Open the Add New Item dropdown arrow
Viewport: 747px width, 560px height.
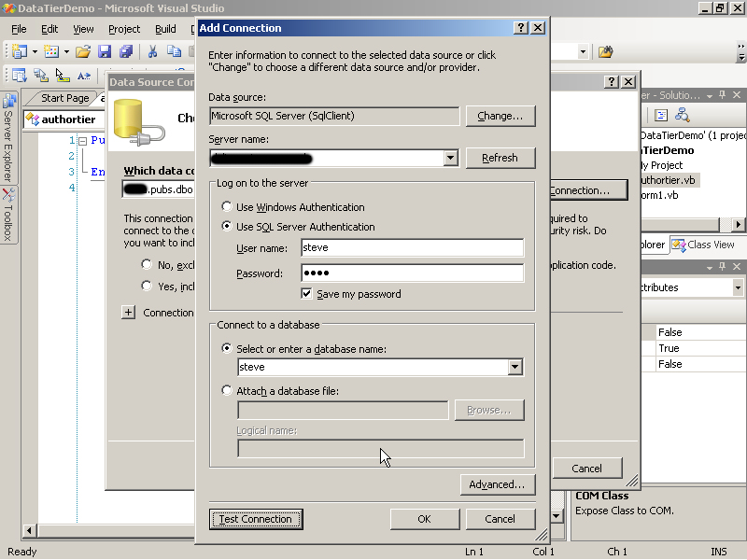pyautogui.click(x=66, y=51)
